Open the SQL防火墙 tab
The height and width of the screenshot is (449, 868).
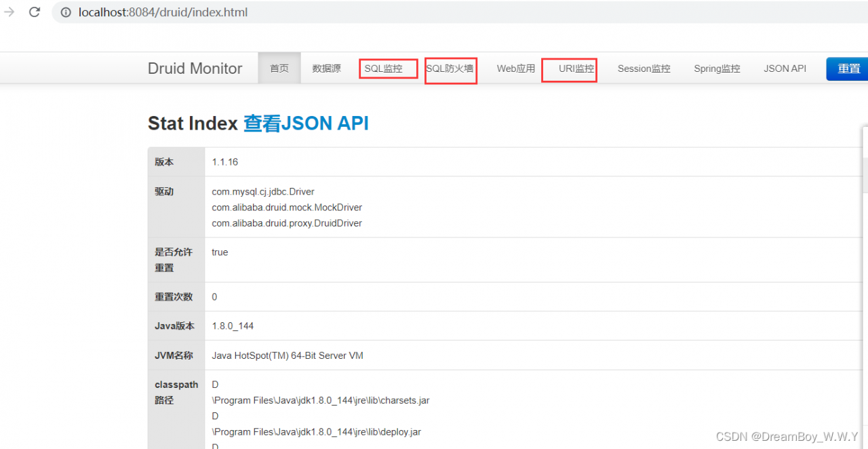coord(450,69)
